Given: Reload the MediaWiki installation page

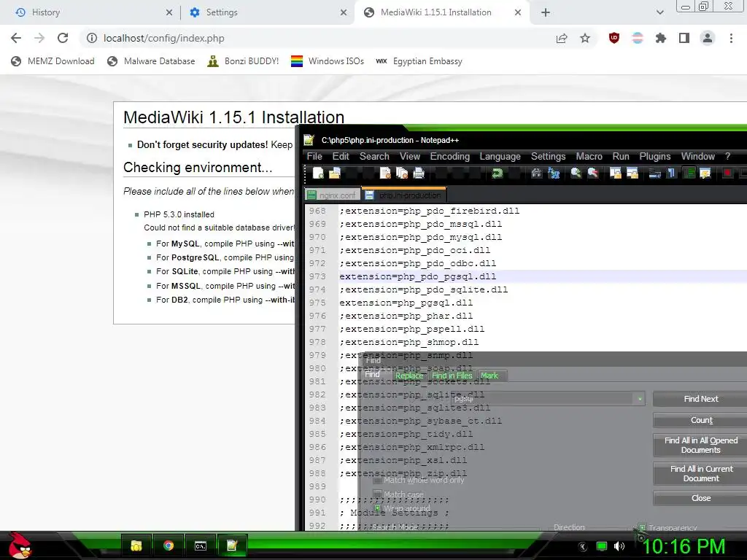Looking at the screenshot, I should [63, 38].
